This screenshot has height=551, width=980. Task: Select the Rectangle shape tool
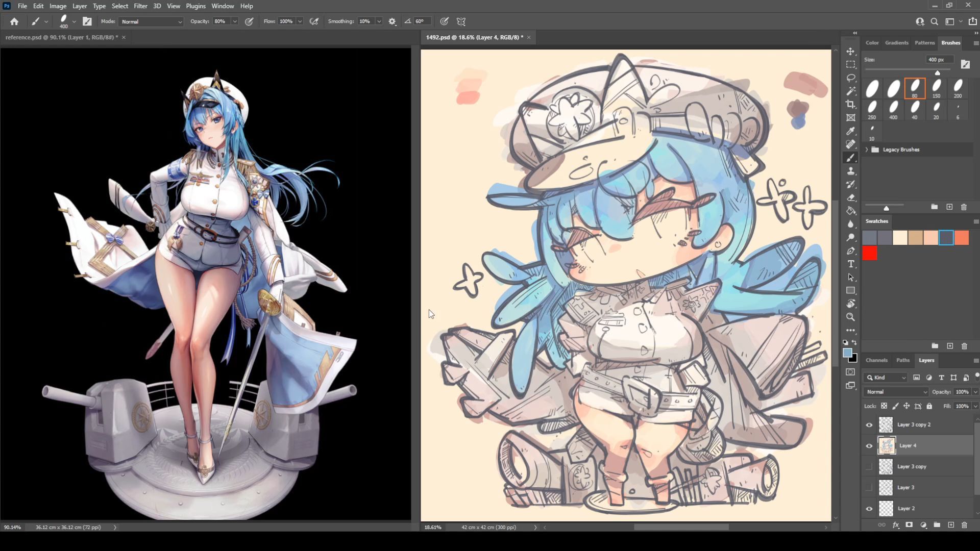[x=850, y=290]
